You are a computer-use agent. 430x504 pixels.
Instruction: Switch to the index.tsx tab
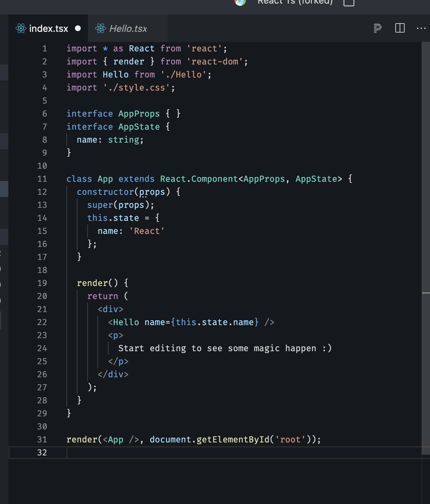[48, 28]
